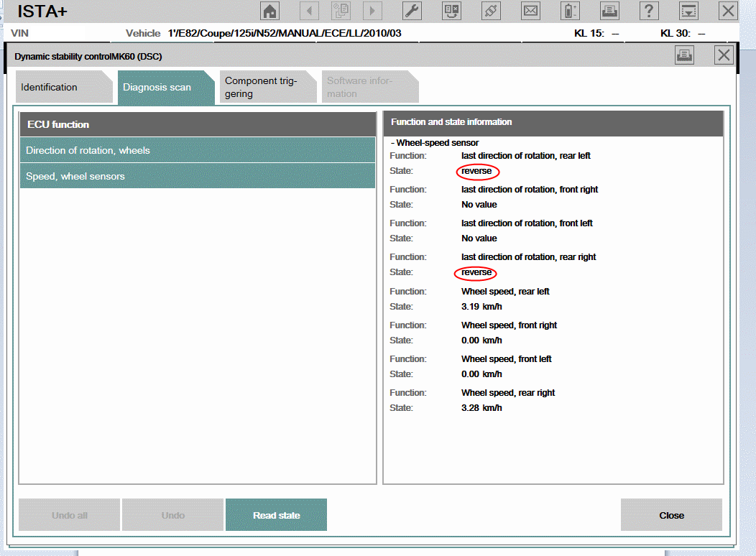Click 'Wheel speed, front left' text
Screen dimensions: 756x556
506,359
